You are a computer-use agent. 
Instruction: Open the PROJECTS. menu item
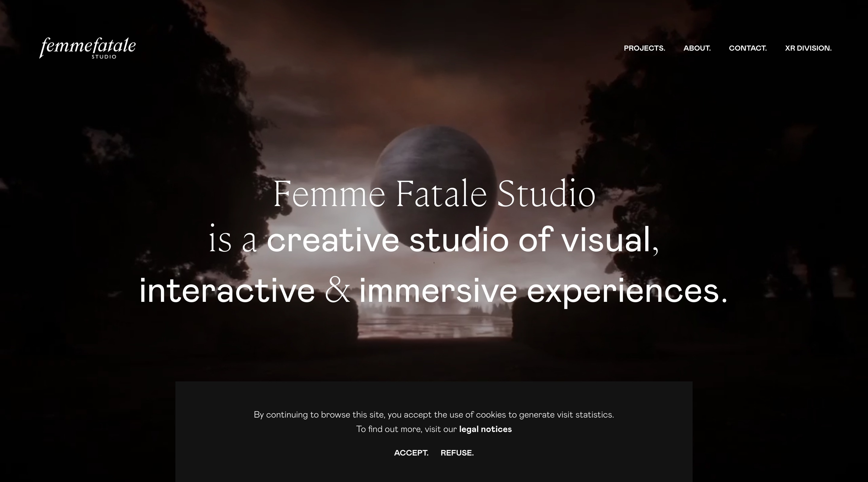pyautogui.click(x=644, y=48)
